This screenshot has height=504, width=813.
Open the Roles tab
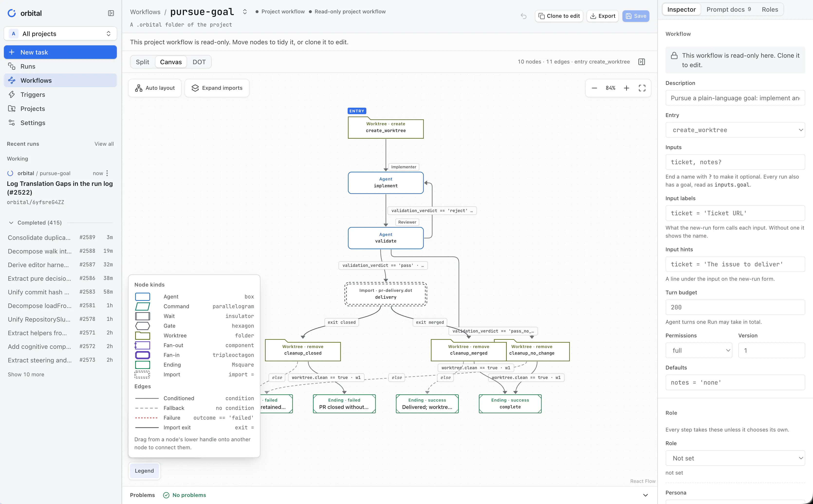click(x=770, y=9)
